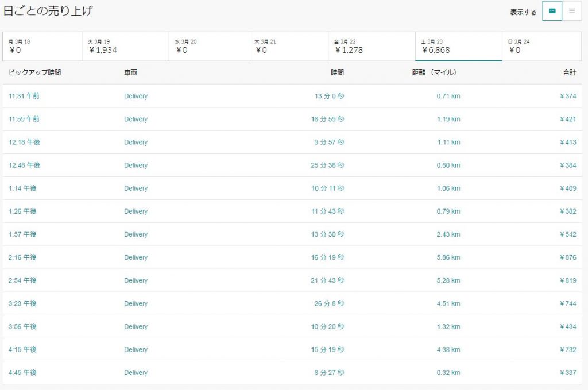
Task: Select the Sunday 3月 24 tab
Action: pyautogui.click(x=542, y=46)
